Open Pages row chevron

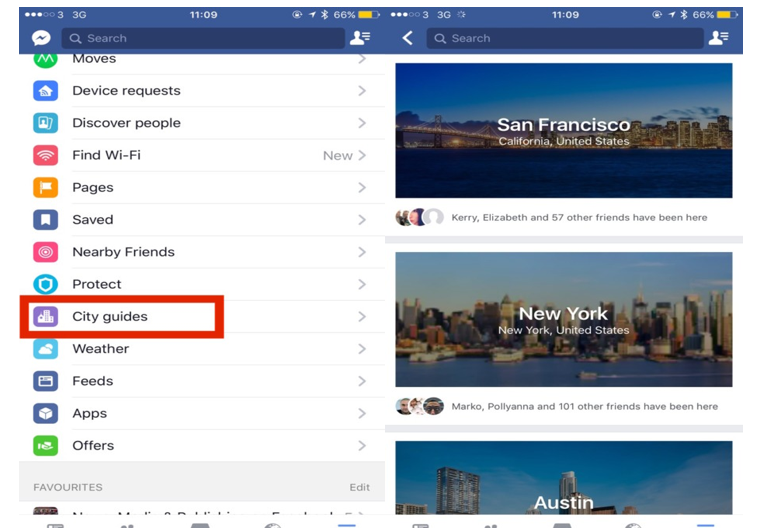[x=362, y=187]
